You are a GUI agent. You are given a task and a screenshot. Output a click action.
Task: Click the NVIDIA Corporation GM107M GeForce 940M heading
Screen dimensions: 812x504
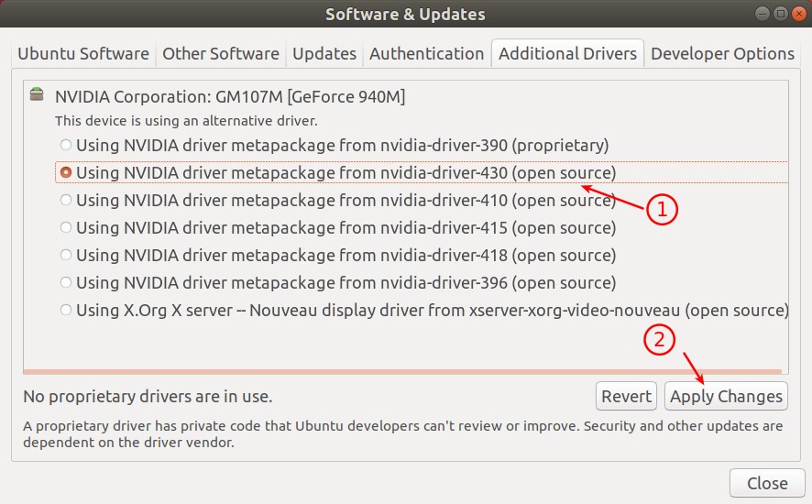coord(230,97)
